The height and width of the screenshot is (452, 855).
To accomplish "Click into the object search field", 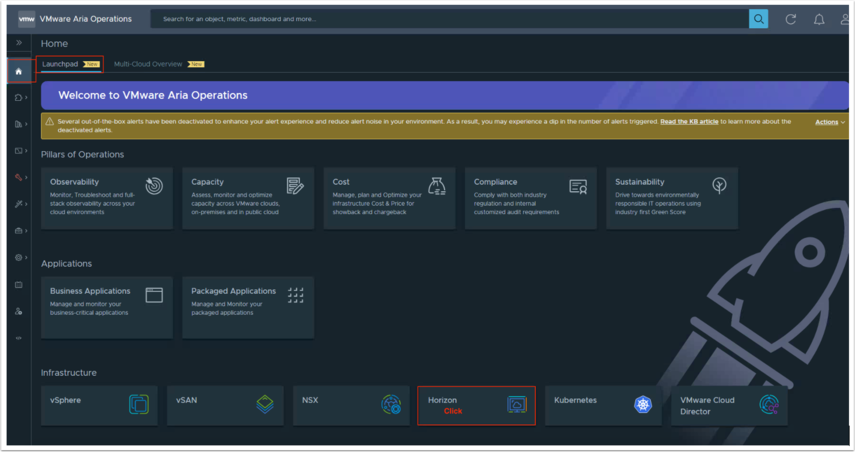I will 450,19.
